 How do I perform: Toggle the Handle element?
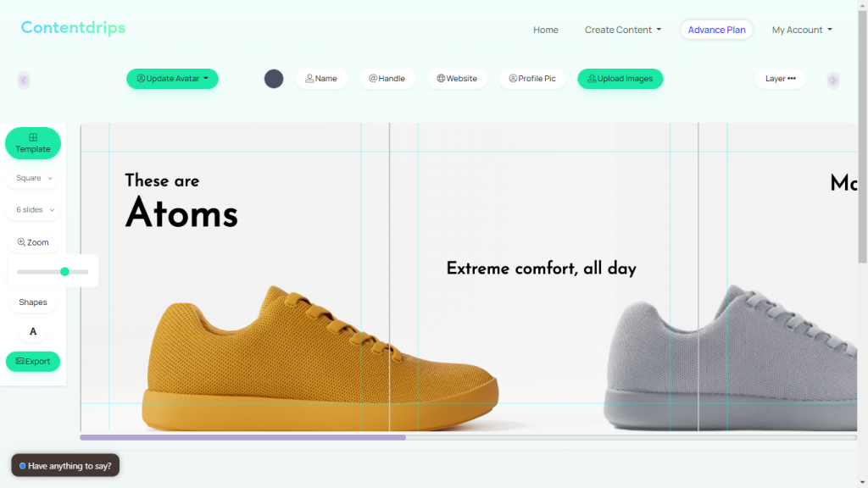[x=387, y=79]
